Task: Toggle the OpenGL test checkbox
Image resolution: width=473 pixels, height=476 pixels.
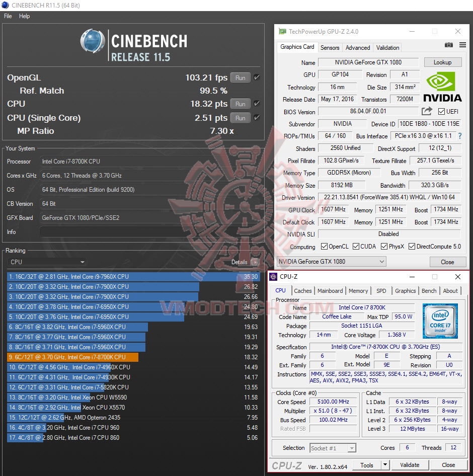Action: pos(257,77)
